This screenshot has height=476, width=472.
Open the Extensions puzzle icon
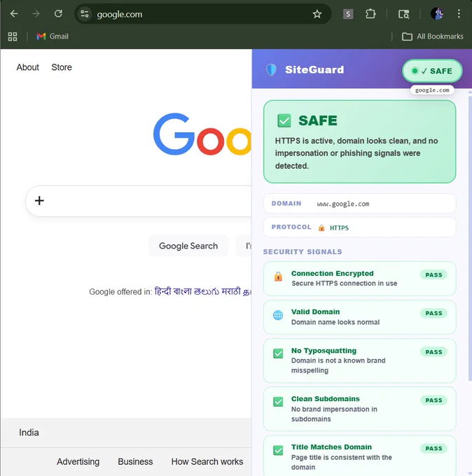tap(370, 14)
